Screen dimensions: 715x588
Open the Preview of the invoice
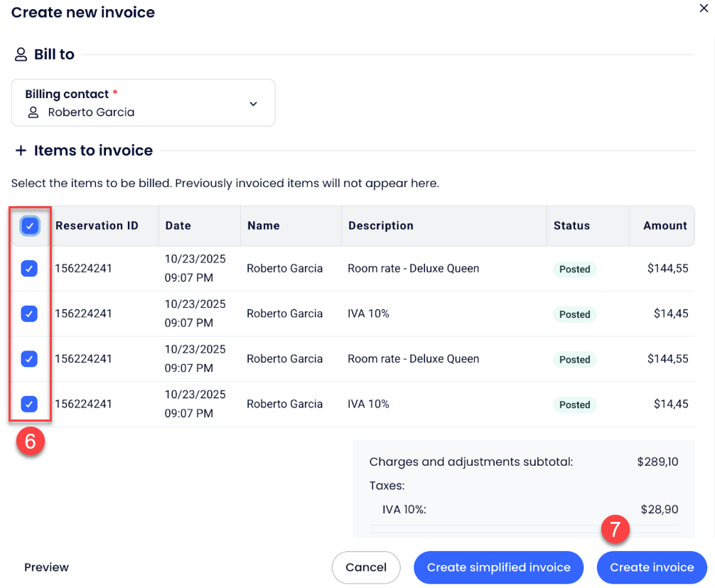pos(46,567)
